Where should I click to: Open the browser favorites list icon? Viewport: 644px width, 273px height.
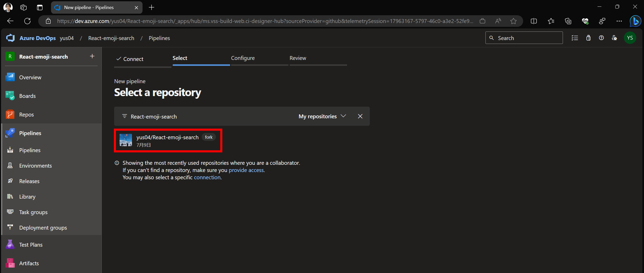(x=551, y=21)
